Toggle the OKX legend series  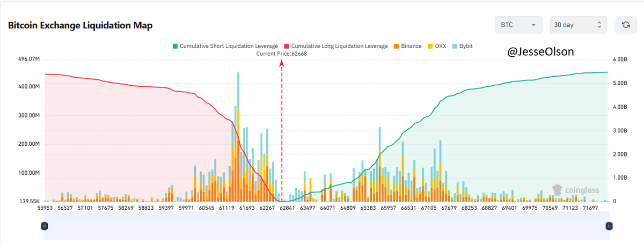pos(436,46)
